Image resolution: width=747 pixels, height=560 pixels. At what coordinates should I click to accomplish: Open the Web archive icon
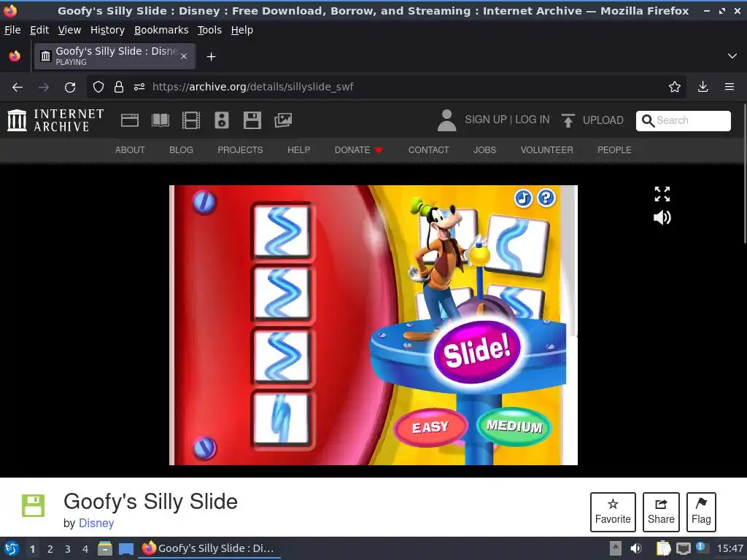(130, 120)
